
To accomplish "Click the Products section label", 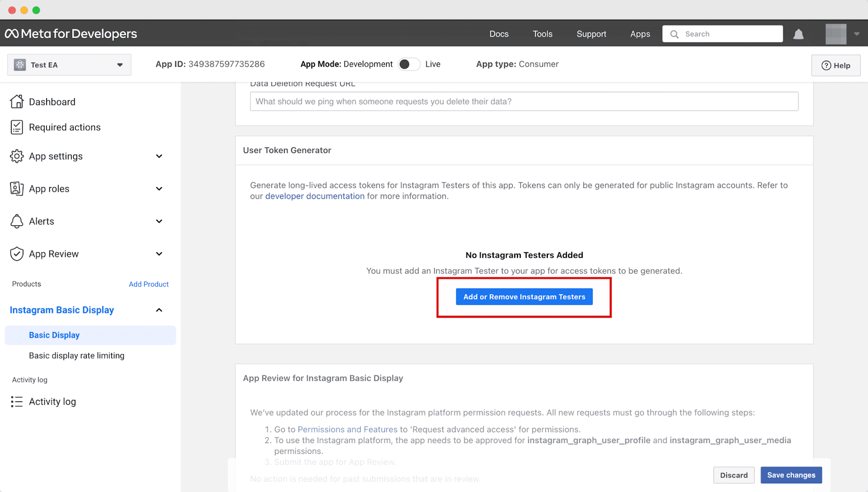I will click(x=27, y=284).
